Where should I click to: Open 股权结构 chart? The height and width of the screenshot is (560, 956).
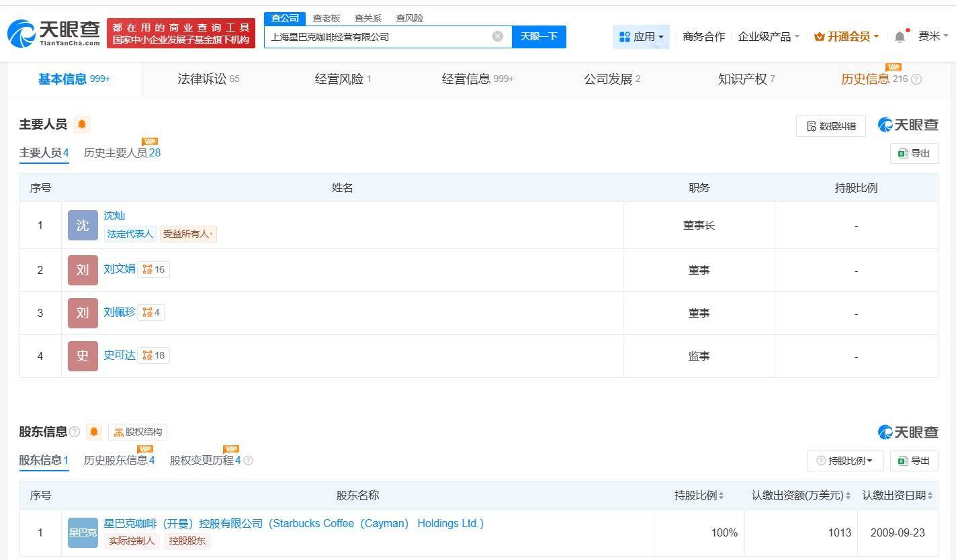(138, 432)
